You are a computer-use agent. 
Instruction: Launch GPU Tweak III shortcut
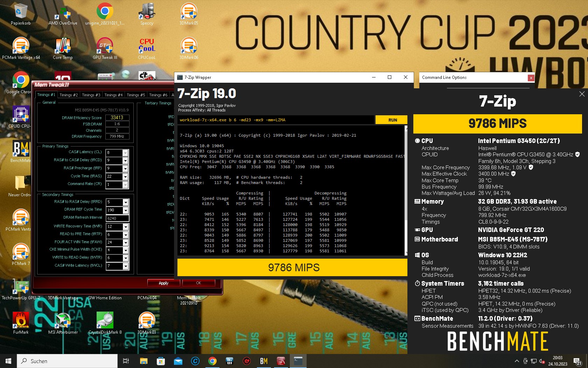[105, 48]
